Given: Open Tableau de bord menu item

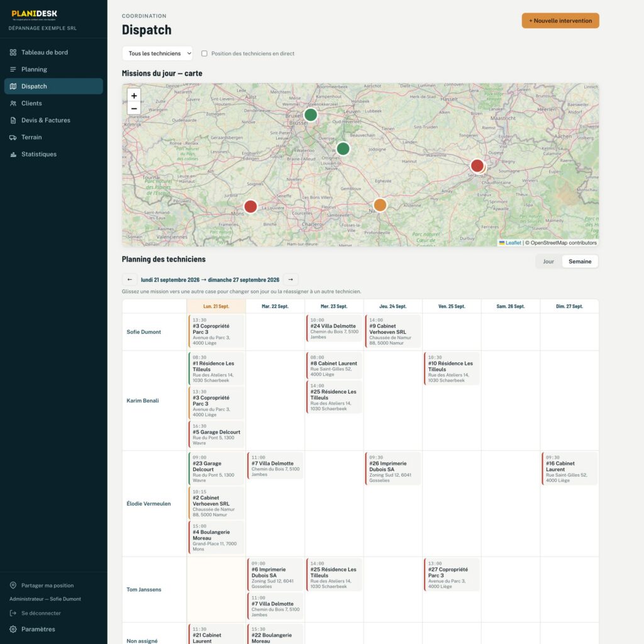Looking at the screenshot, I should point(53,52).
